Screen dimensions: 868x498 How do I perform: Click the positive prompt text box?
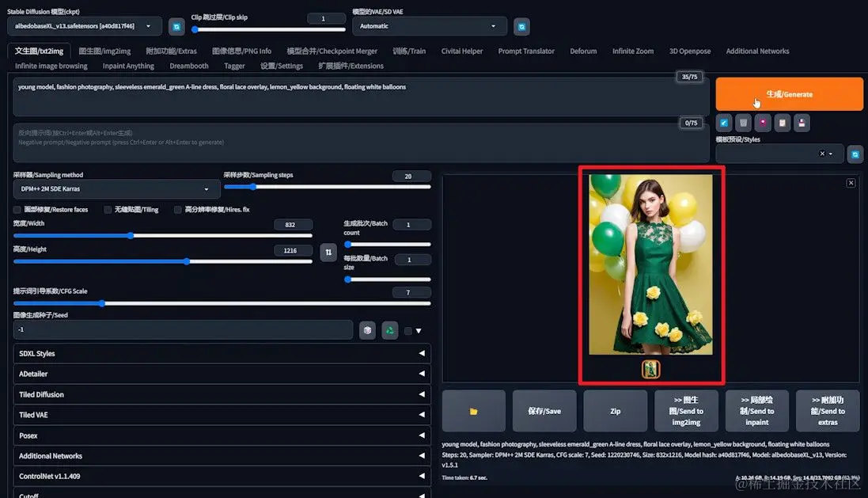(361, 97)
